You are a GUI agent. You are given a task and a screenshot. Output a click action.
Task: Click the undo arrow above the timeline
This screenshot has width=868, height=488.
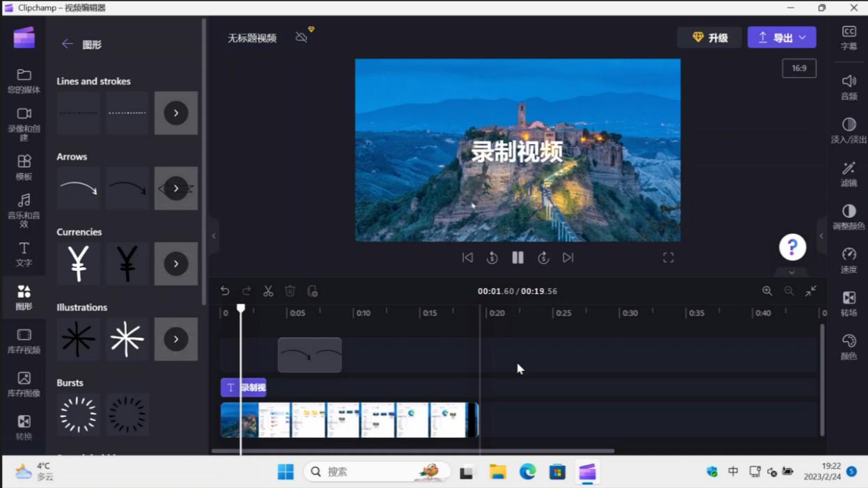pyautogui.click(x=224, y=291)
